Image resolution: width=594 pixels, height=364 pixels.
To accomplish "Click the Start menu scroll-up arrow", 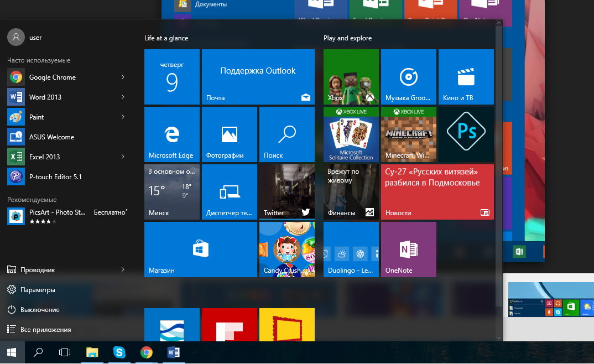I will pyautogui.click(x=499, y=23).
